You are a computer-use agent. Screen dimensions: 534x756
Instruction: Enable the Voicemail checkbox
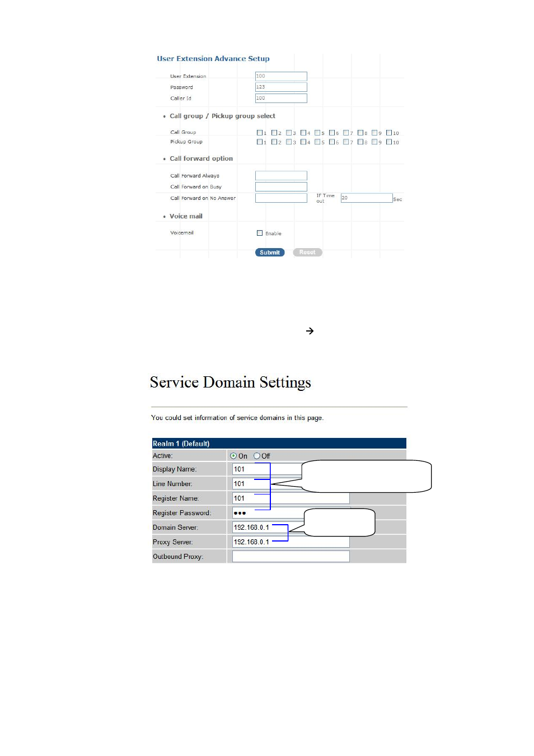260,232
